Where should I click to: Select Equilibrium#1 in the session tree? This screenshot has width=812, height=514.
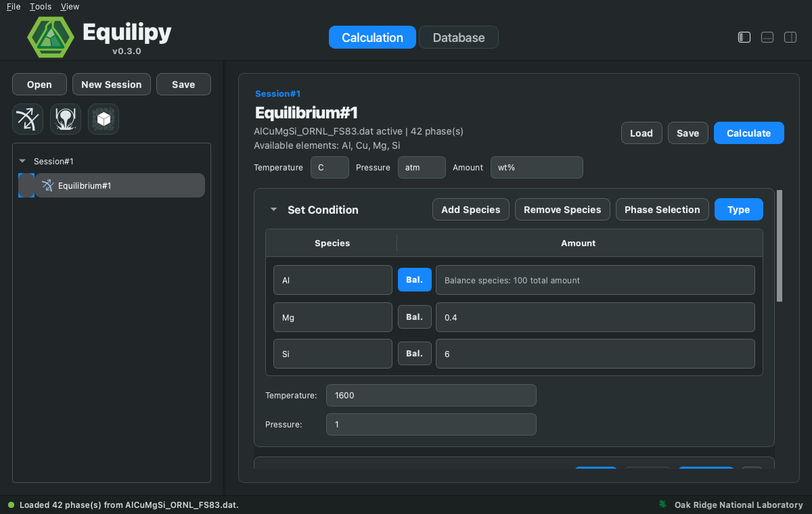click(x=120, y=185)
